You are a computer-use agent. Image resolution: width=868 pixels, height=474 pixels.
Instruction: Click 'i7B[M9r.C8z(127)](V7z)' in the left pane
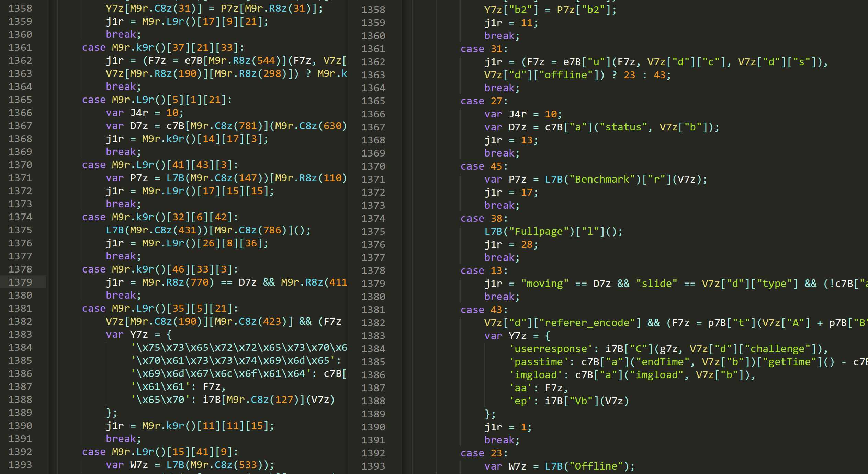269,400
